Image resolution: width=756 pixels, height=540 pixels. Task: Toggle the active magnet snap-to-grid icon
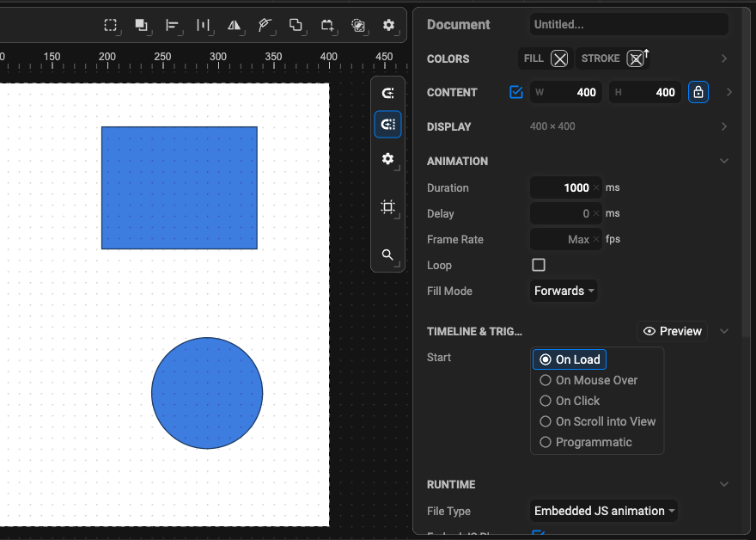coord(387,125)
